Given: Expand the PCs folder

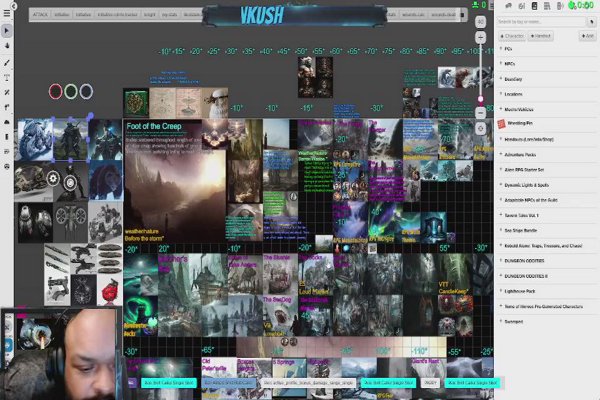Looking at the screenshot, I should point(546,49).
